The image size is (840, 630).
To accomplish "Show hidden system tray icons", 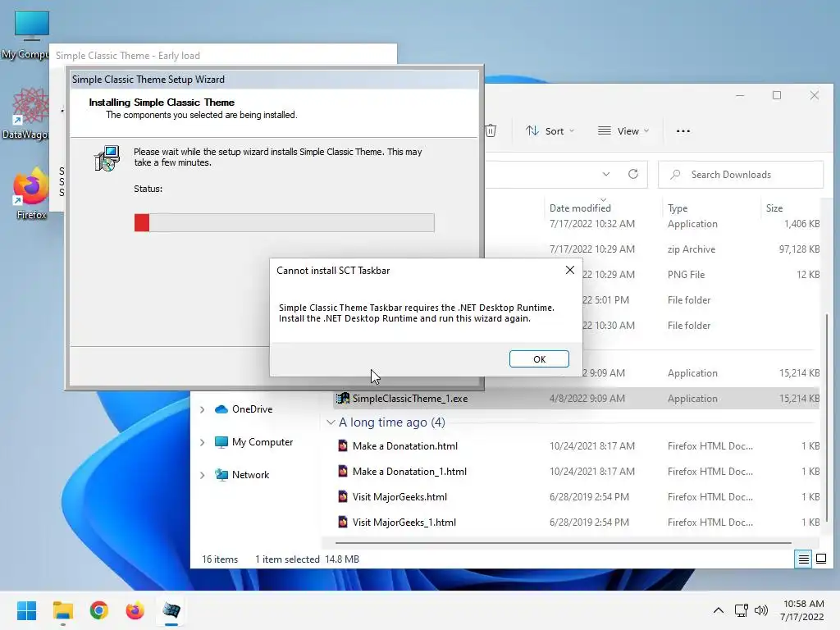I will (719, 610).
